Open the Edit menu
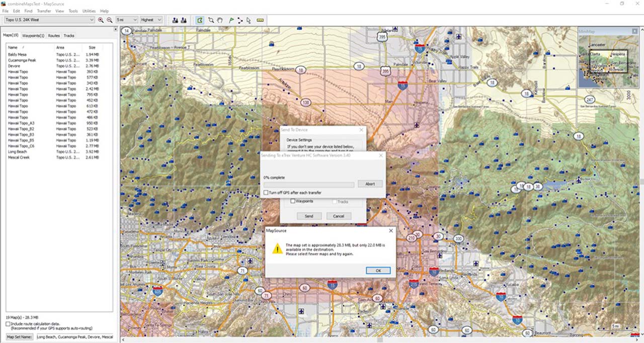Image resolution: width=644 pixels, height=343 pixels. (x=17, y=11)
